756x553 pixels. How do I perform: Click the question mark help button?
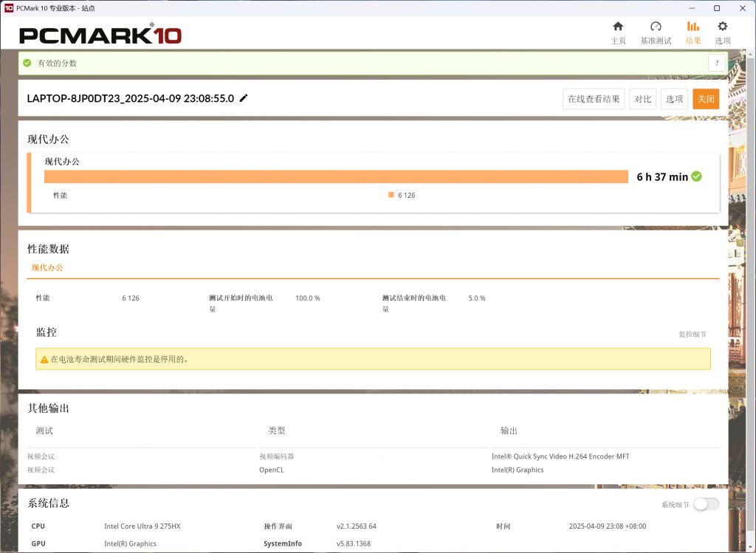pyautogui.click(x=717, y=63)
